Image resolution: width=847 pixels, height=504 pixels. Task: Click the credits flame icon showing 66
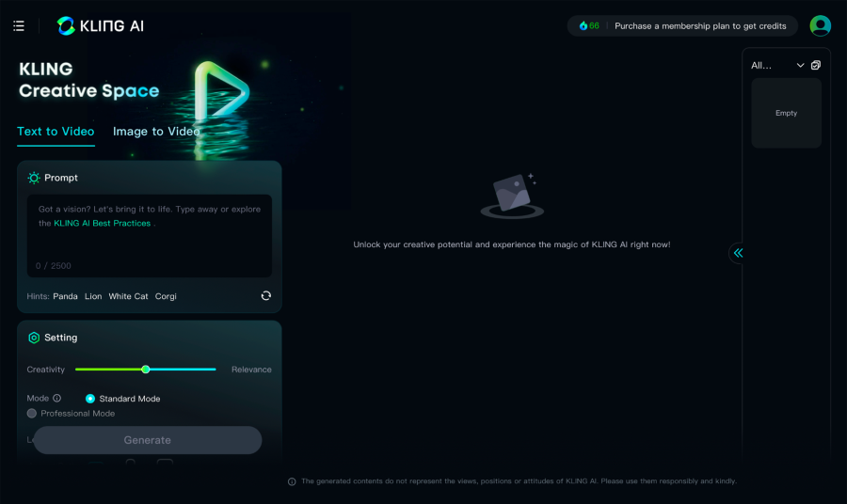[x=583, y=26]
